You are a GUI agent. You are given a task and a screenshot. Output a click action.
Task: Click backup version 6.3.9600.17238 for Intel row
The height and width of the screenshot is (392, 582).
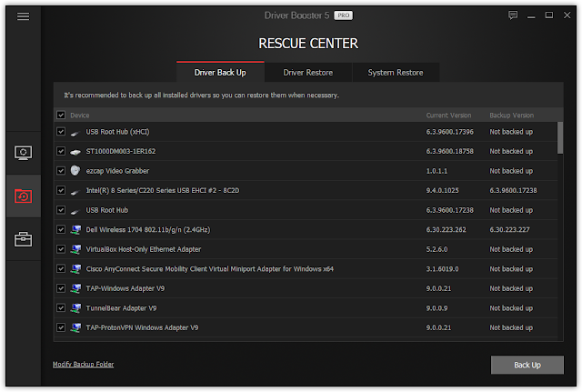[x=513, y=191]
